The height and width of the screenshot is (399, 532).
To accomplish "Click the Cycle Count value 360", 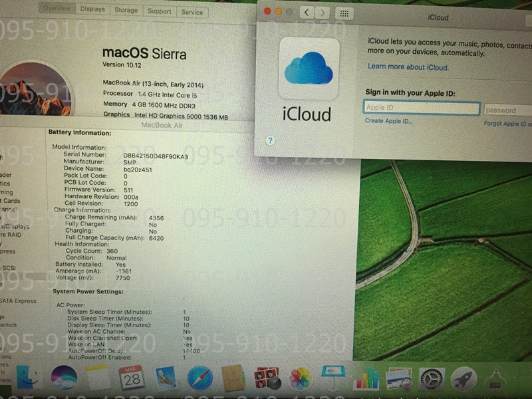I will pyautogui.click(x=112, y=251).
